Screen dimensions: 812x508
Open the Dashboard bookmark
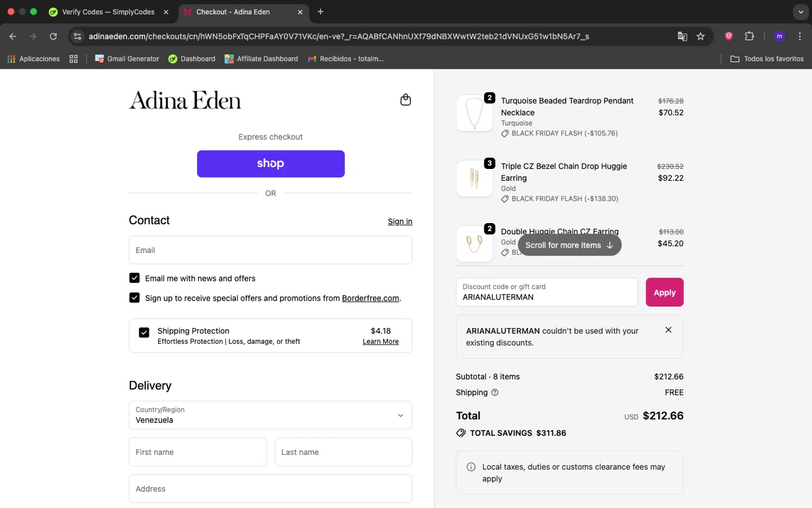tap(192, 58)
